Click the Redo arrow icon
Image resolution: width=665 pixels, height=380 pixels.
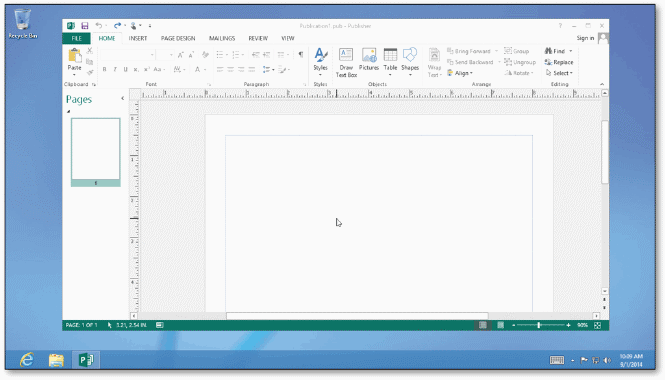pyautogui.click(x=117, y=26)
